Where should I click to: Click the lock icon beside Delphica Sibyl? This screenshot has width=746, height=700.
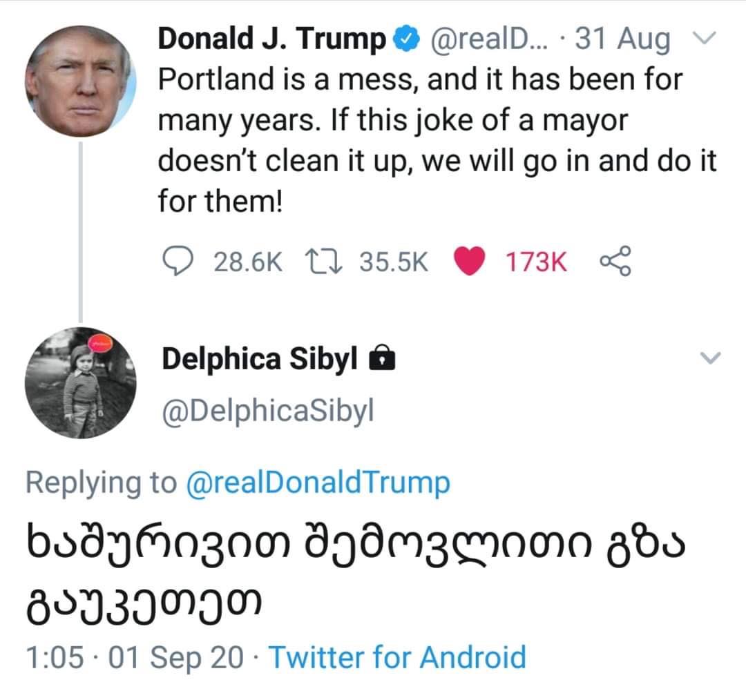(x=382, y=359)
